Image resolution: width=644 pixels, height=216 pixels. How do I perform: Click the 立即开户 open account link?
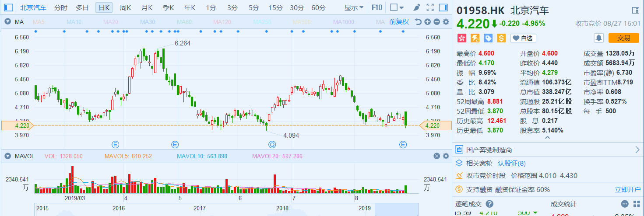pos(627,189)
